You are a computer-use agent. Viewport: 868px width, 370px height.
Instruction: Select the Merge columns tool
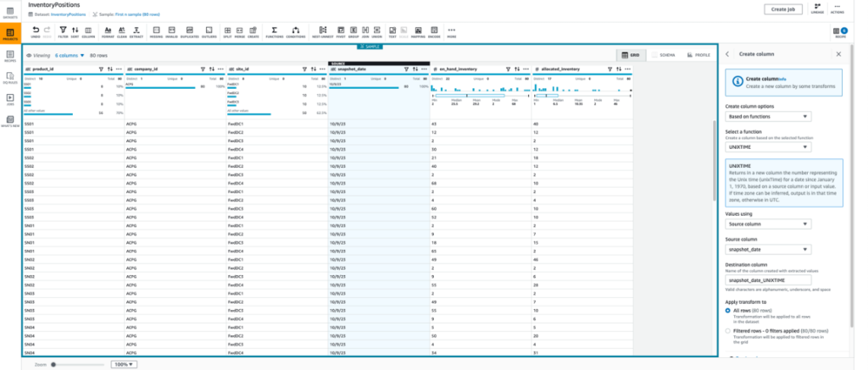(240, 31)
